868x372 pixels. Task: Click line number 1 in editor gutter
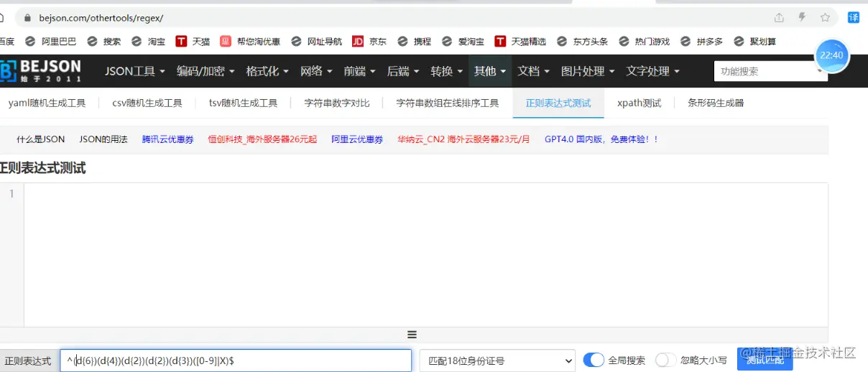click(x=11, y=194)
